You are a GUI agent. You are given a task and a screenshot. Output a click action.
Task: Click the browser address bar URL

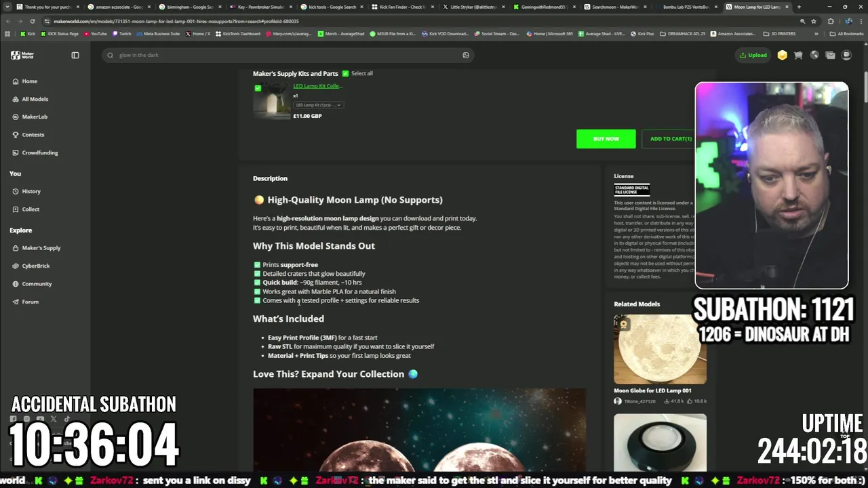[x=176, y=21]
